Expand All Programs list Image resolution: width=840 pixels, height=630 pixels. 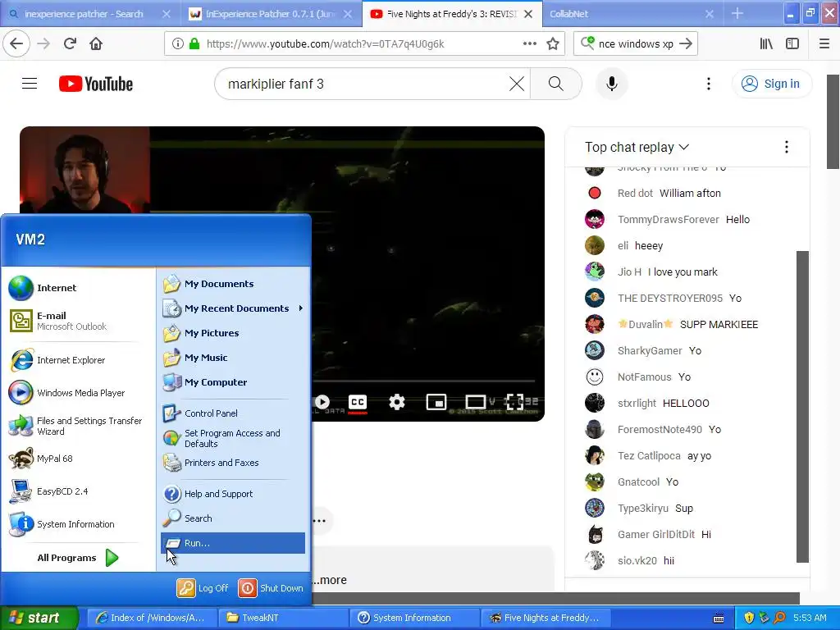click(78, 558)
